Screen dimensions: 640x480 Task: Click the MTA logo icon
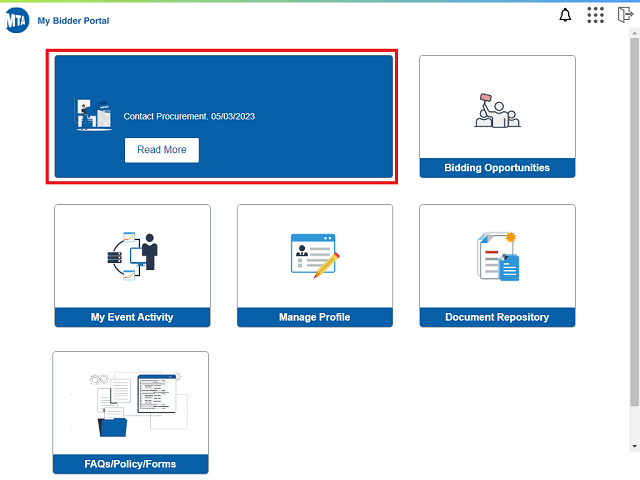click(17, 20)
